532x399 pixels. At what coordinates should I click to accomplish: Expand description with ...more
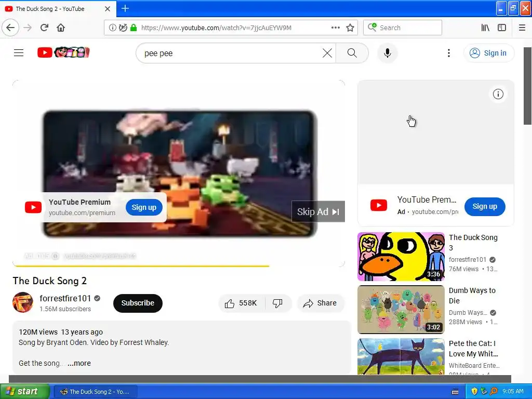pyautogui.click(x=79, y=363)
